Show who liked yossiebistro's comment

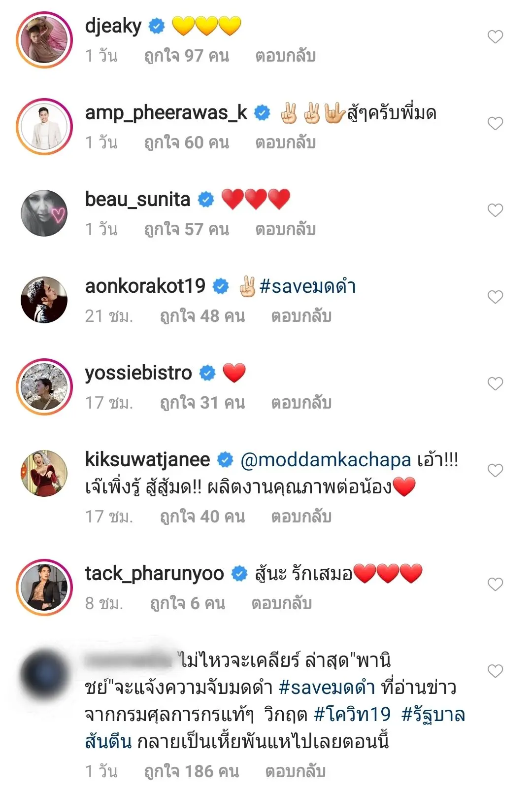(x=202, y=403)
